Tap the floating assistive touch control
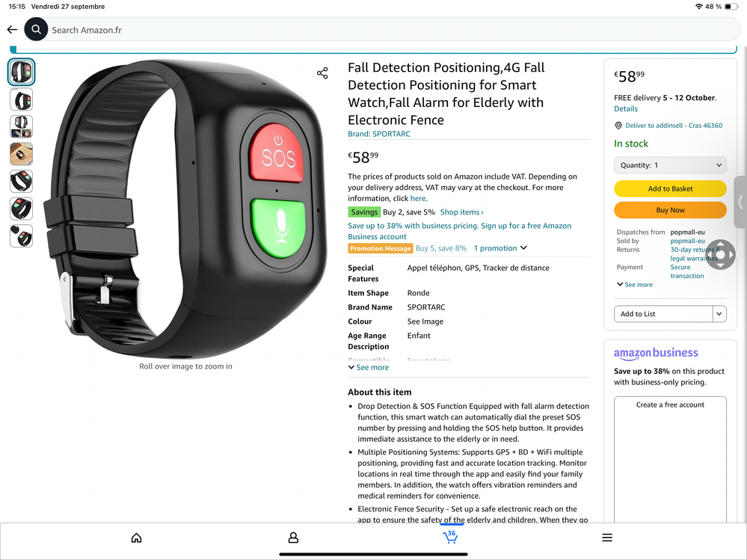The height and width of the screenshot is (560, 747). coord(720,254)
